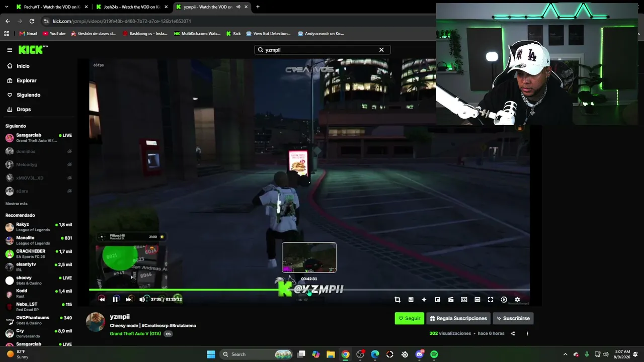
Task: Open the yzmpii channel avatar
Action: click(96, 322)
